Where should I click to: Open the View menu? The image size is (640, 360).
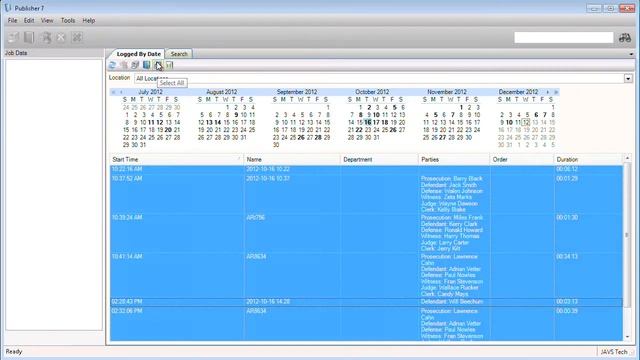coord(47,20)
